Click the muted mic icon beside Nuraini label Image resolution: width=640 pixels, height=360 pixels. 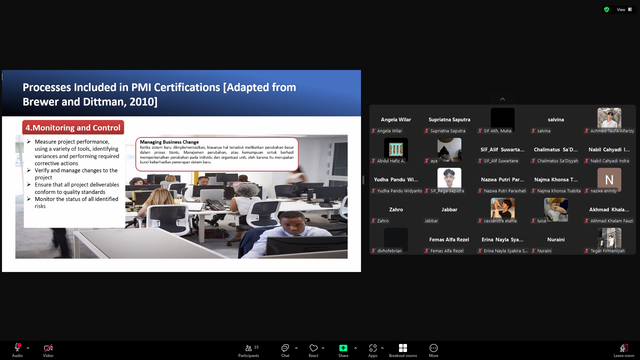pos(533,251)
